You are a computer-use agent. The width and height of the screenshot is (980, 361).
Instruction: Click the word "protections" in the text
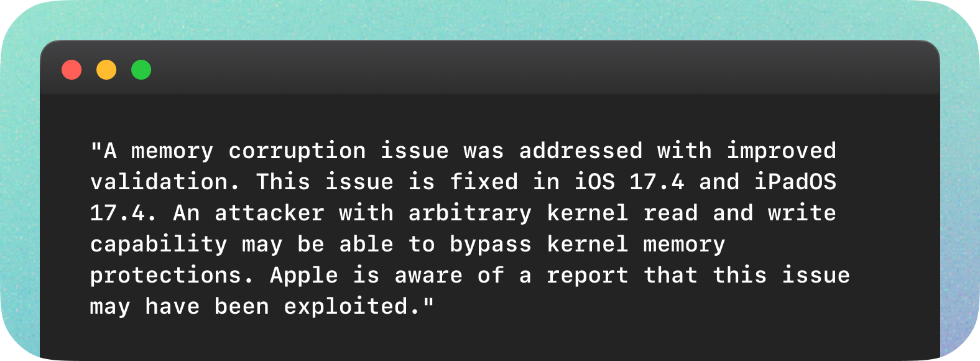(165, 276)
